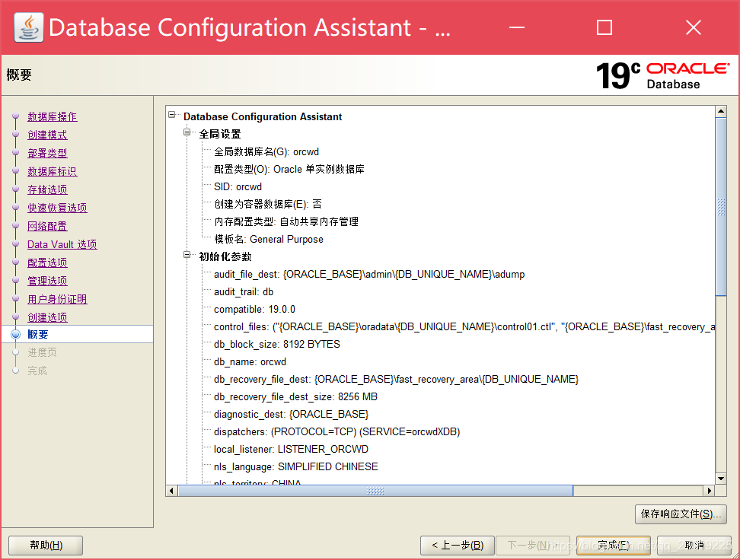Select the 创建为容器数据库(E): 否 row
This screenshot has width=740, height=560.
click(267, 204)
